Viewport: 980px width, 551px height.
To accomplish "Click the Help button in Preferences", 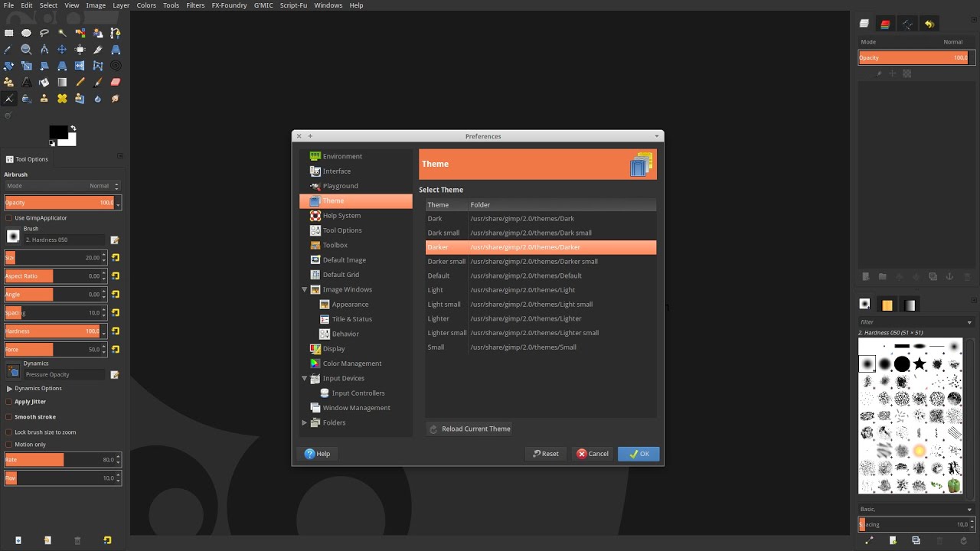I will pyautogui.click(x=317, y=454).
